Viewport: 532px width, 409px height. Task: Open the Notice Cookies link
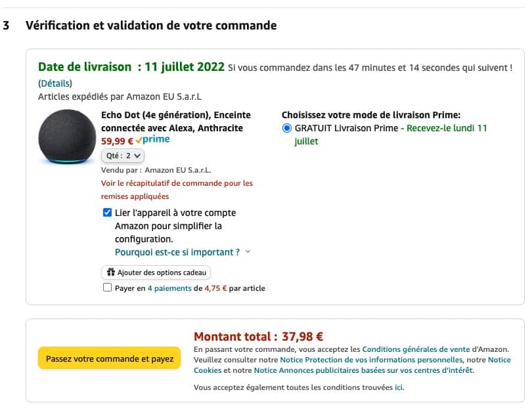point(352,365)
